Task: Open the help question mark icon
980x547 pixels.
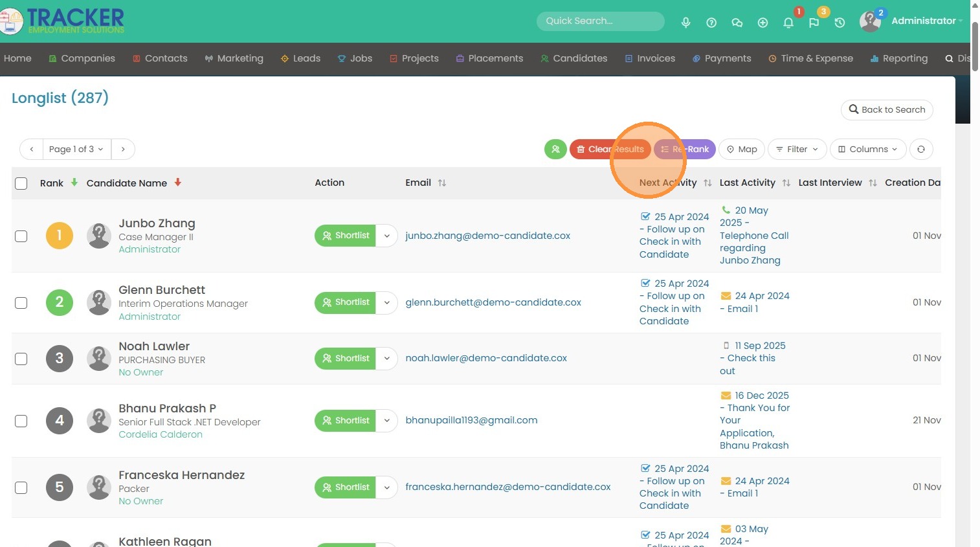Action: coord(711,23)
